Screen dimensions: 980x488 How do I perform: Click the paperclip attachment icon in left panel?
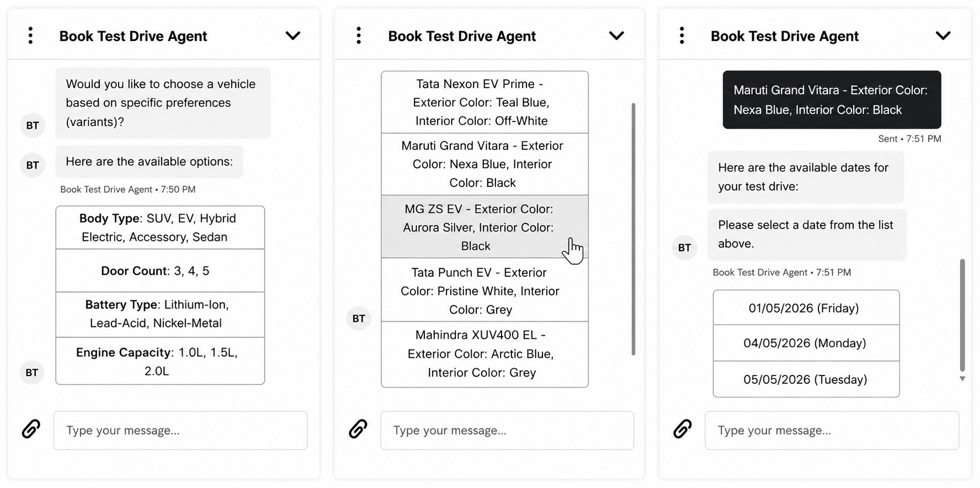click(31, 429)
